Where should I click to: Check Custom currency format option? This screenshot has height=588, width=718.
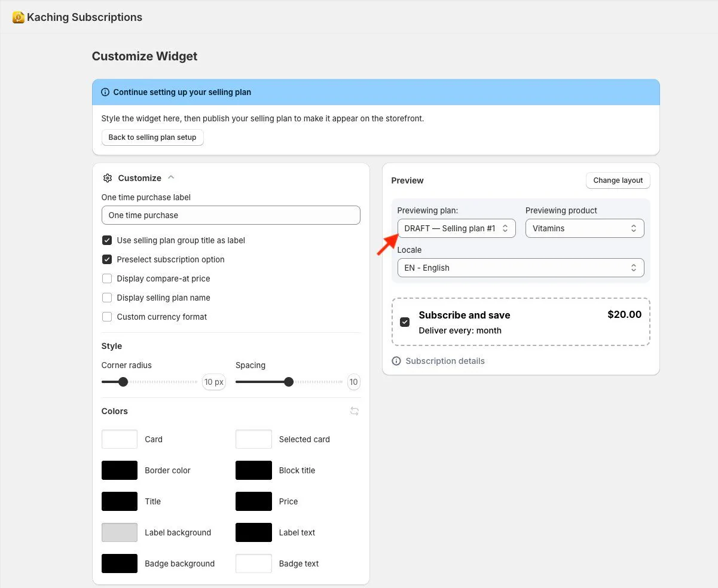pyautogui.click(x=107, y=317)
